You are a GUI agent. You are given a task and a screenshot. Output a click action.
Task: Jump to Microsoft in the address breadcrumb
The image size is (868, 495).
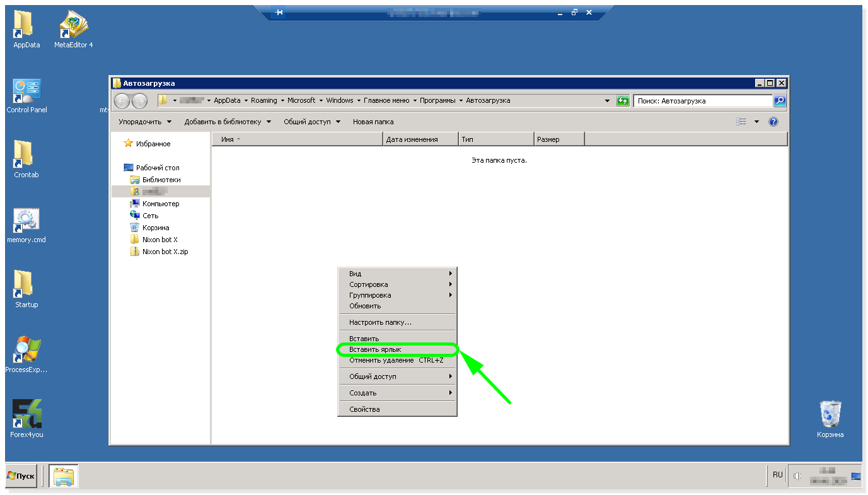point(301,101)
